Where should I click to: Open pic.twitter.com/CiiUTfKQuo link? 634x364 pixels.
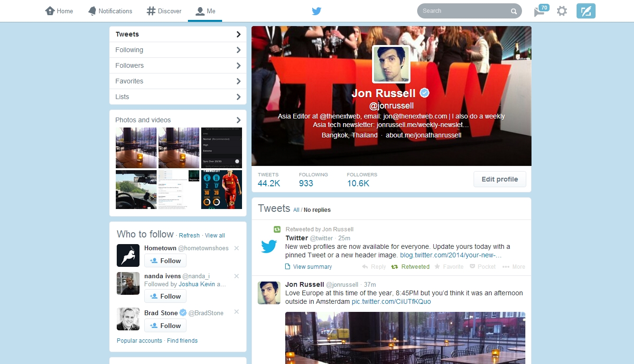tap(391, 301)
